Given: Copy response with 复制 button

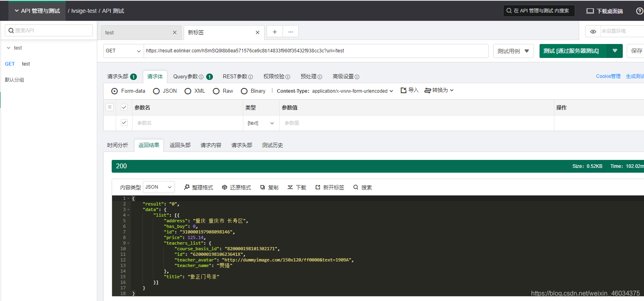Looking at the screenshot, I should point(269,187).
